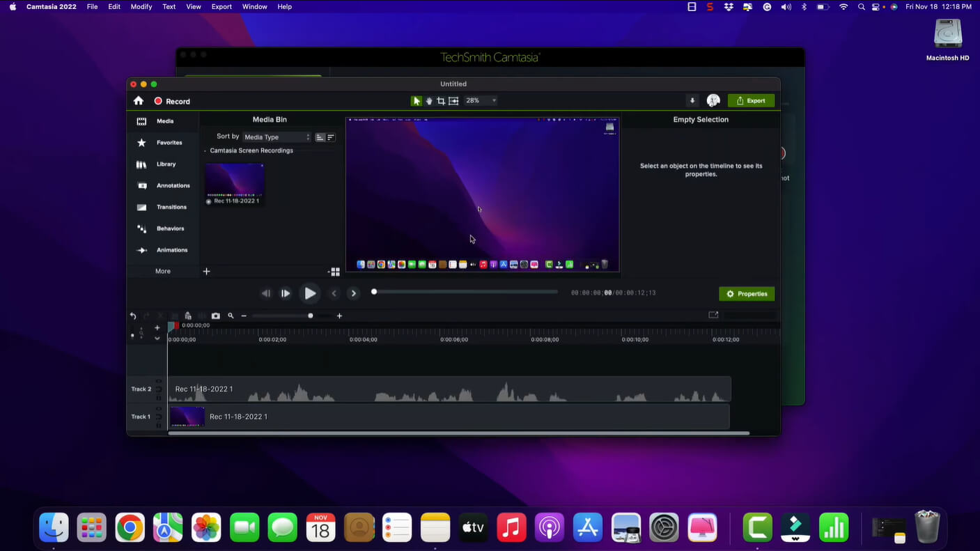The image size is (980, 551).
Task: Toggle Track 1 lock icon
Action: 158,425
